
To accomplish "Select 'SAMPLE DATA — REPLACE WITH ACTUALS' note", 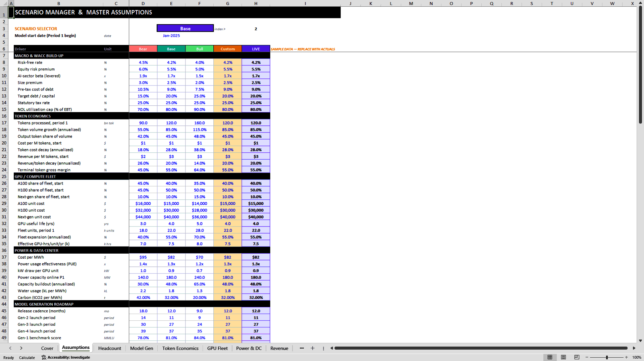I will [303, 49].
